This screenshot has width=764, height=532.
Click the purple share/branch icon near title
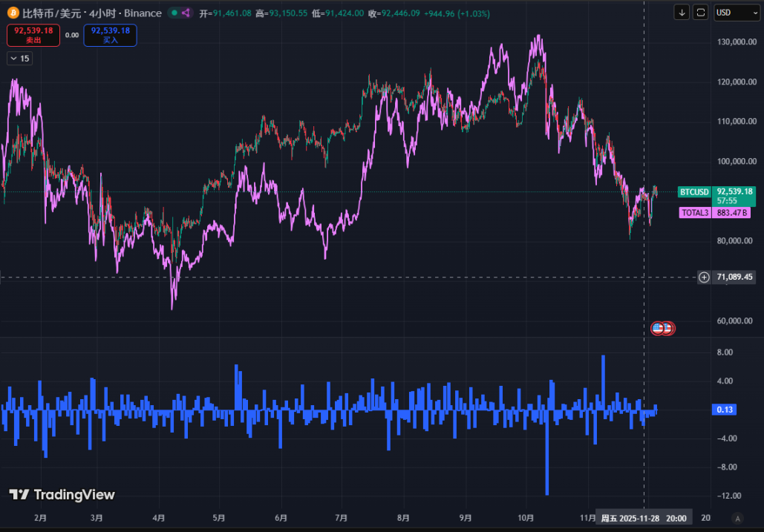pos(186,13)
